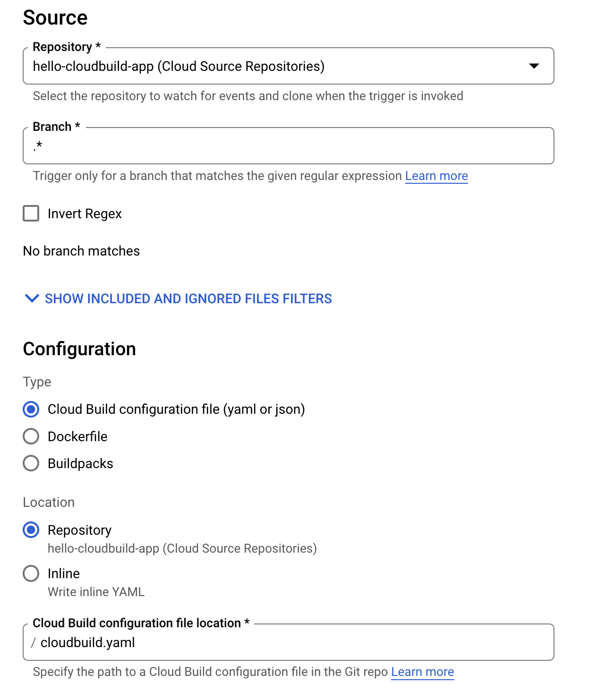Viewport: 613px width, 700px height.
Task: Open Learn more link for configuration file path
Action: pyautogui.click(x=422, y=672)
